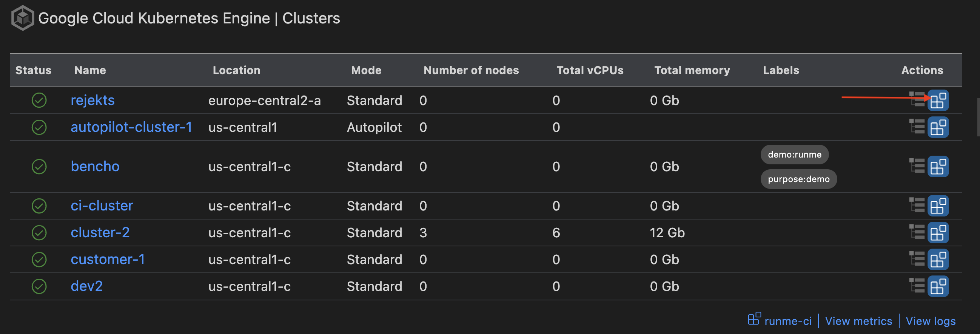980x334 pixels.
Task: Click the blue dashboard icon for ci-cluster
Action: click(938, 206)
